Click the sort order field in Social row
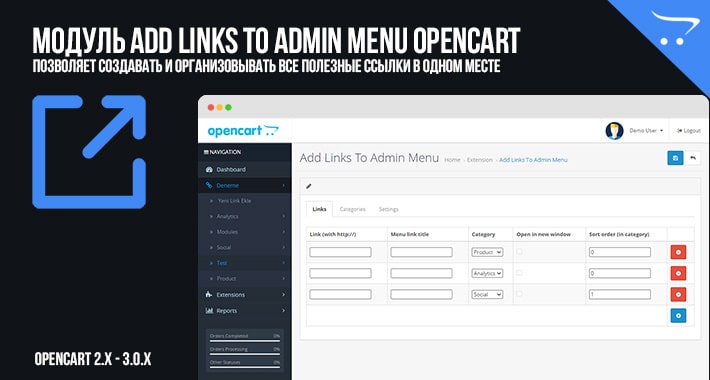This screenshot has height=380, width=710. point(620,294)
